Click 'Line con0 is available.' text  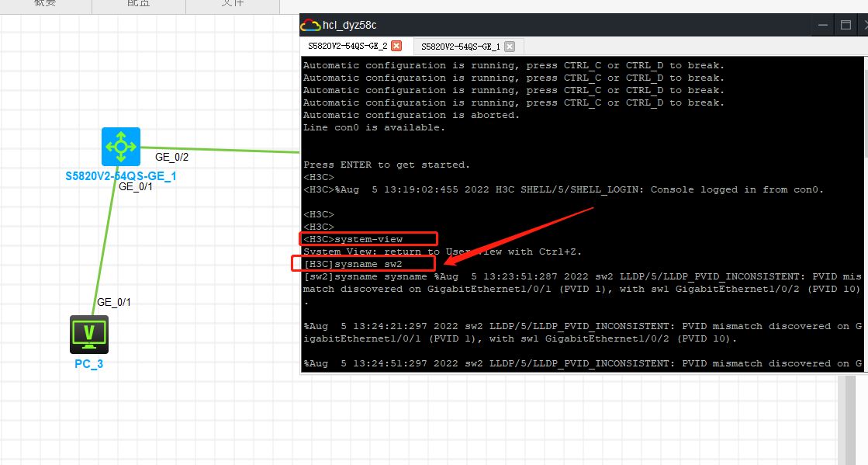tap(374, 127)
